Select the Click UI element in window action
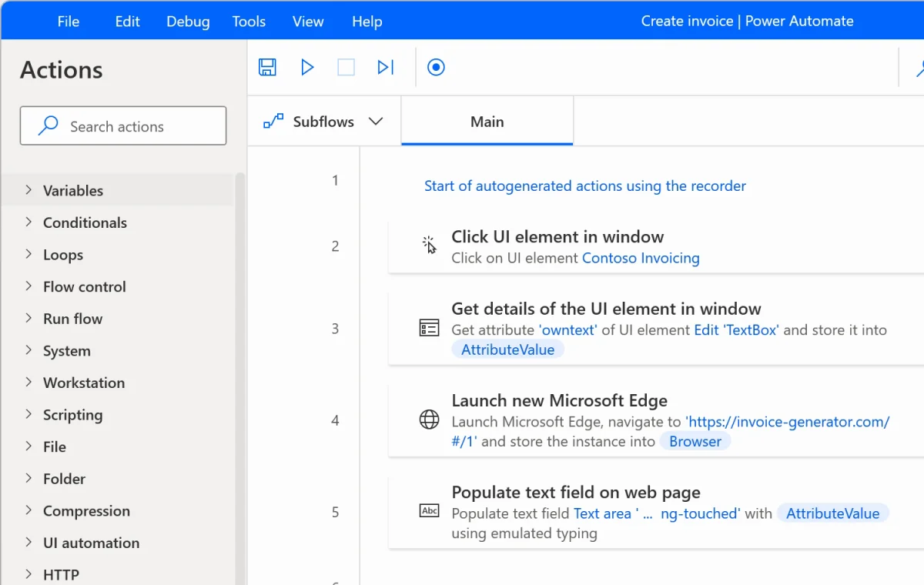Screen dimensions: 924x585 tap(656, 246)
